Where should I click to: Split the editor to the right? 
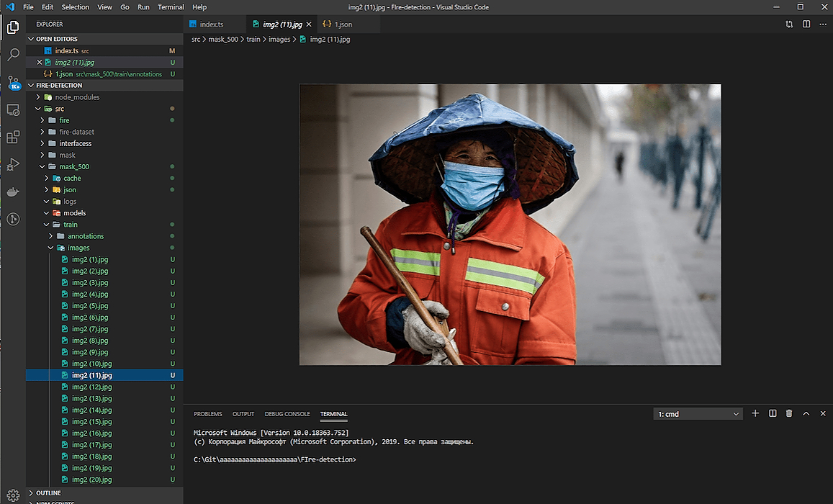point(806,24)
